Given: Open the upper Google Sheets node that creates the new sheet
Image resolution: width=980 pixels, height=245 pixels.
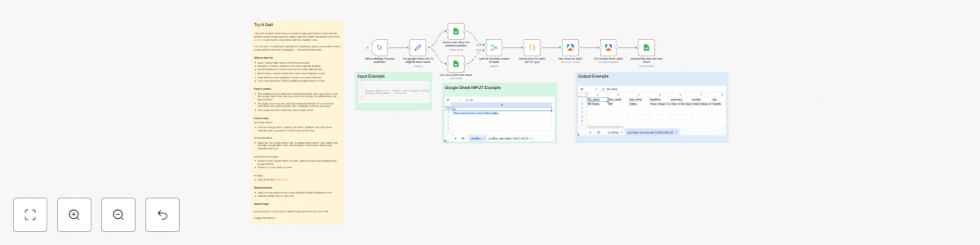Looking at the screenshot, I should [456, 31].
